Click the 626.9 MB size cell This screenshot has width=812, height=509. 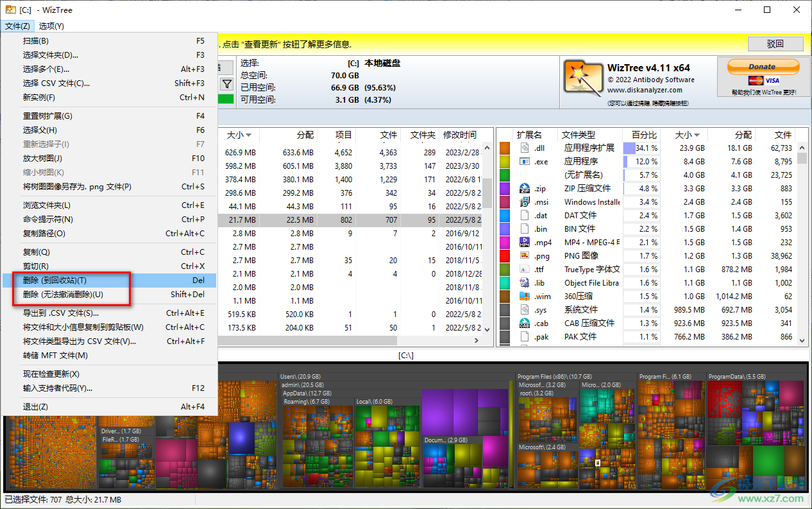coord(242,153)
